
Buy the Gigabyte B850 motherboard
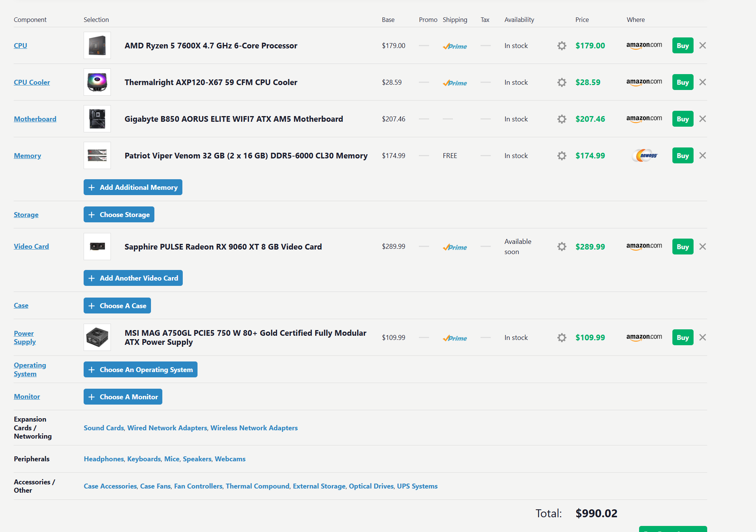[683, 119]
